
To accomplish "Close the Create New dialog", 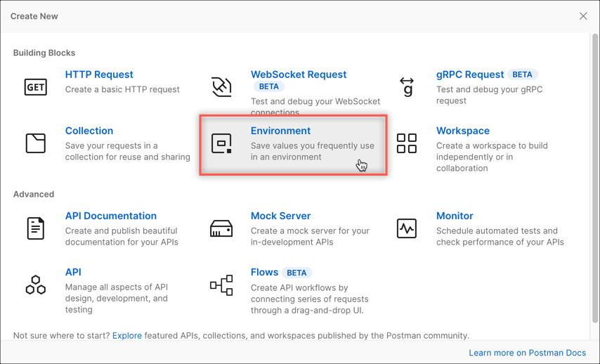I will (583, 16).
